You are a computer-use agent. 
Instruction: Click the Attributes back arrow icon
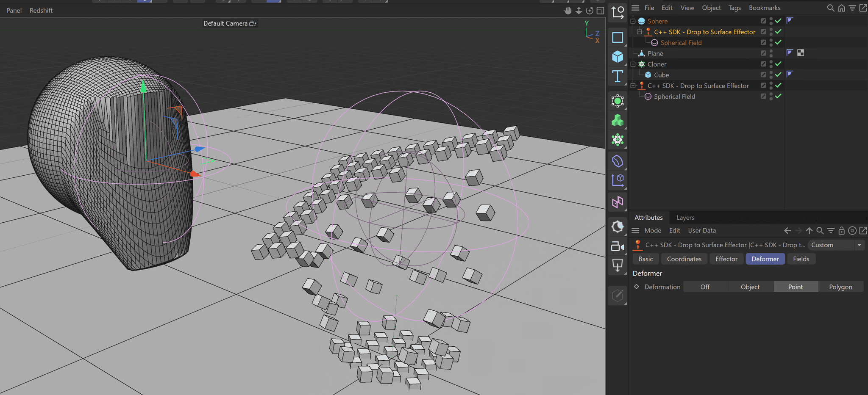coord(787,231)
